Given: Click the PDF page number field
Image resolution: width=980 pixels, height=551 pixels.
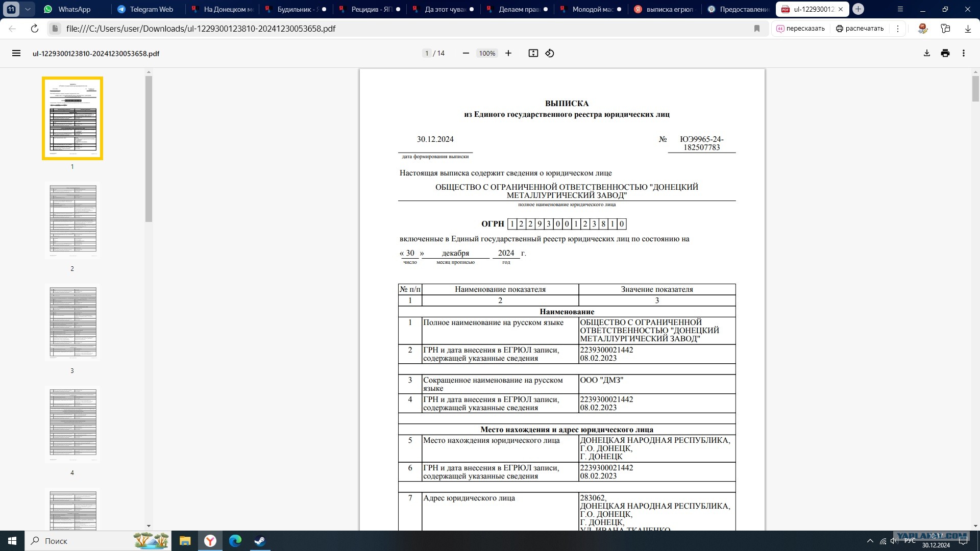Looking at the screenshot, I should click(427, 53).
